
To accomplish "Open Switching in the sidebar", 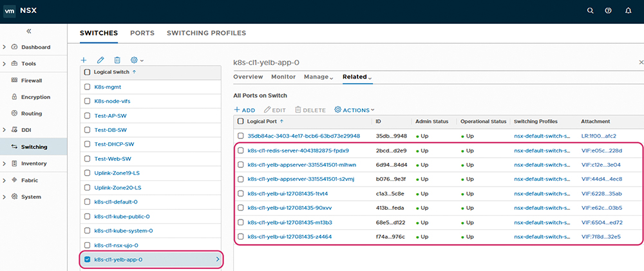I will 33,147.
